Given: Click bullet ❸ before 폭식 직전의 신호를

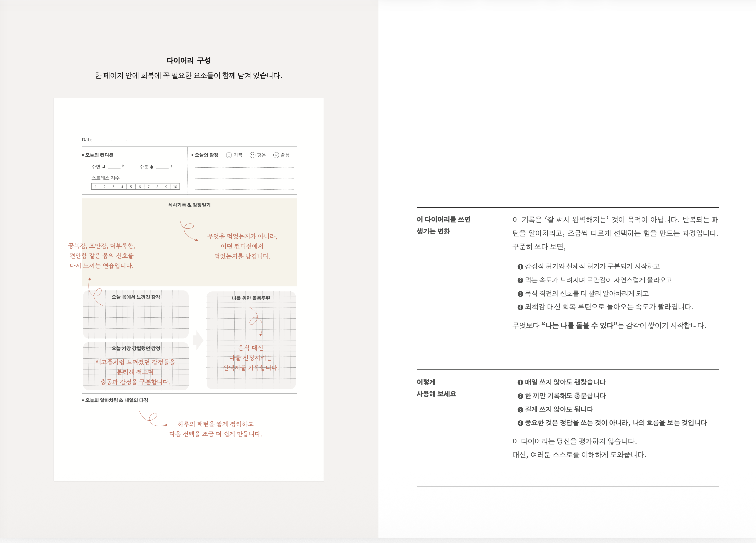Looking at the screenshot, I should pyautogui.click(x=520, y=294).
